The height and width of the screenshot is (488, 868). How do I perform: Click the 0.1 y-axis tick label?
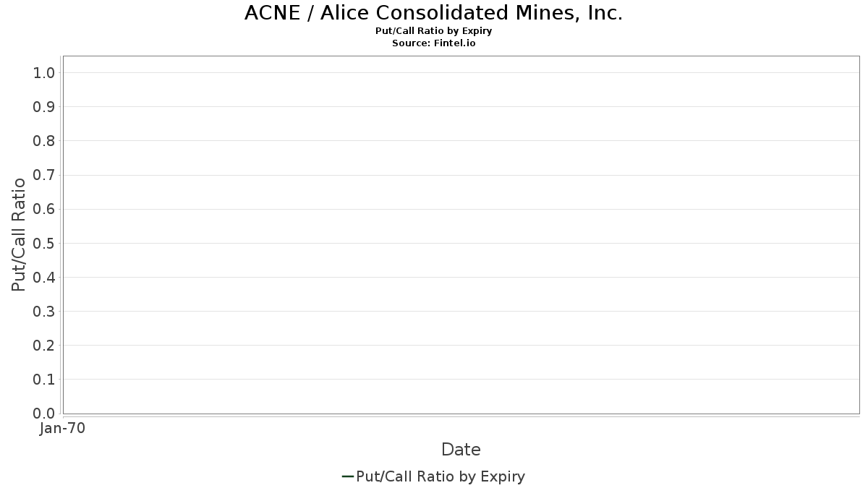44,380
